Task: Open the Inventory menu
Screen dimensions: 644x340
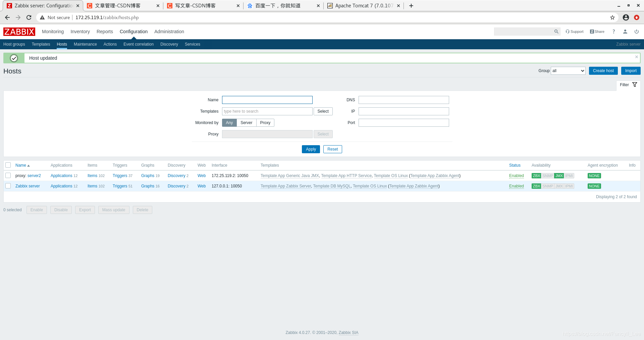Action: (x=80, y=32)
